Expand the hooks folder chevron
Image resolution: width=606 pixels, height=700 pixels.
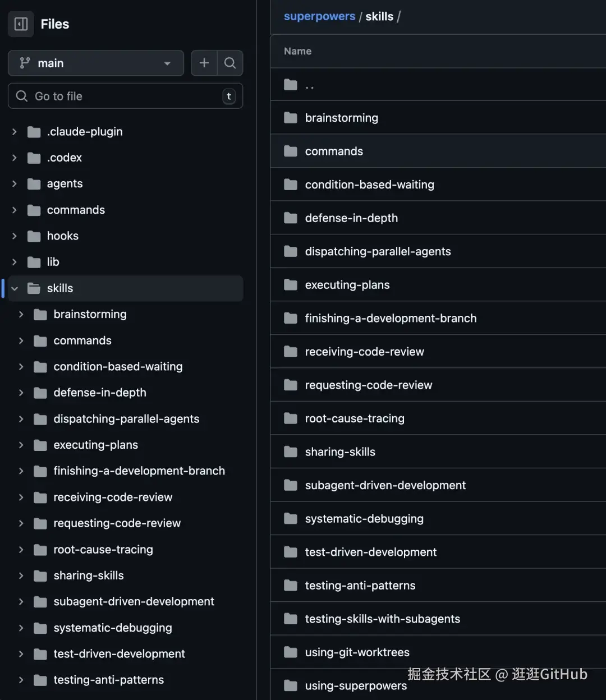(x=15, y=236)
